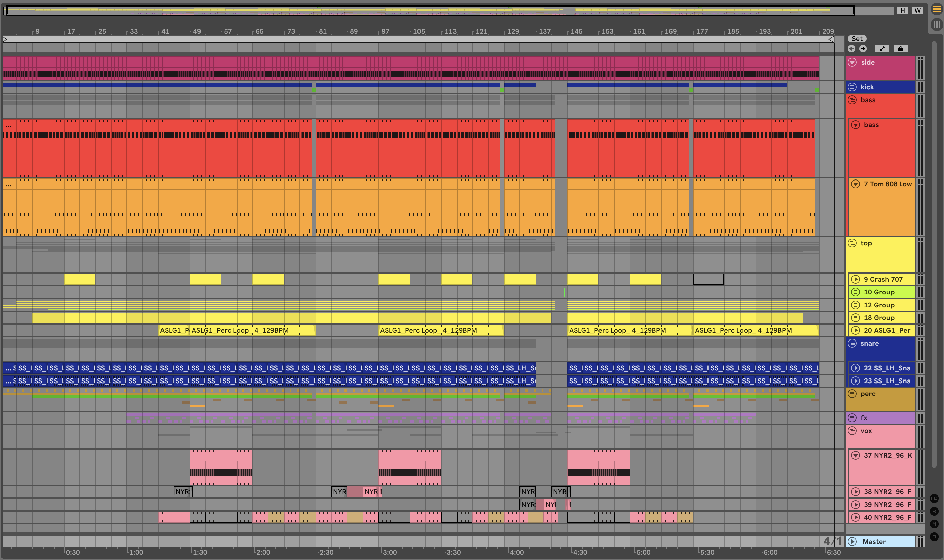Jump to previous locator arrow
The width and height of the screenshot is (944, 560).
(851, 49)
